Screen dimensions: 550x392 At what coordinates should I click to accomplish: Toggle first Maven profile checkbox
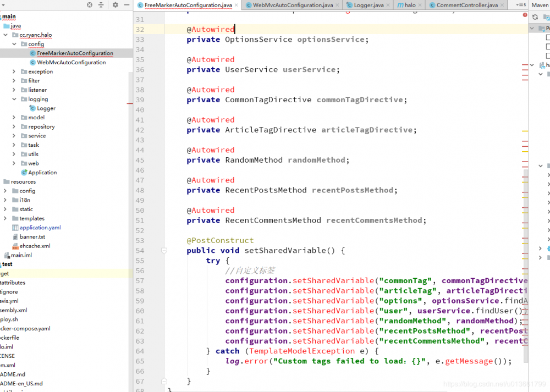point(548,37)
